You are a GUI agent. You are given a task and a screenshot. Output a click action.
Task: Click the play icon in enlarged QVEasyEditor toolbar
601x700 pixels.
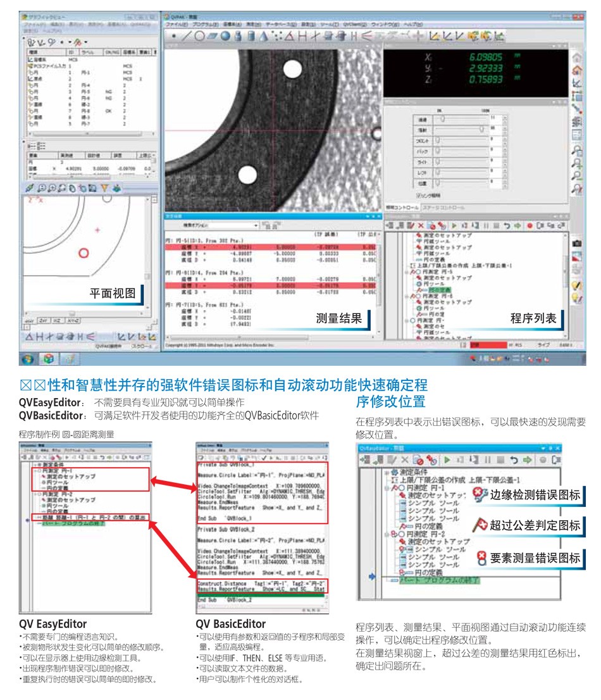pyautogui.click(x=447, y=459)
